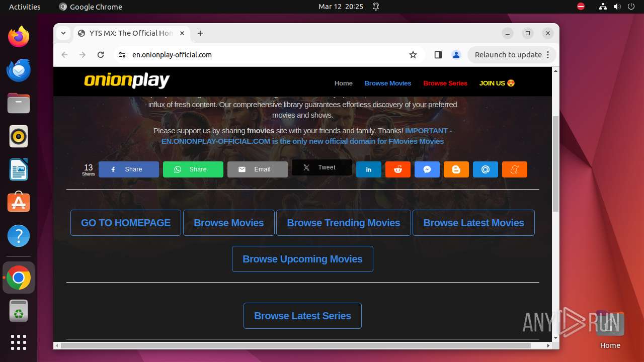Image resolution: width=644 pixels, height=362 pixels.
Task: Open Browse Upcoming Movies
Action: tap(302, 259)
